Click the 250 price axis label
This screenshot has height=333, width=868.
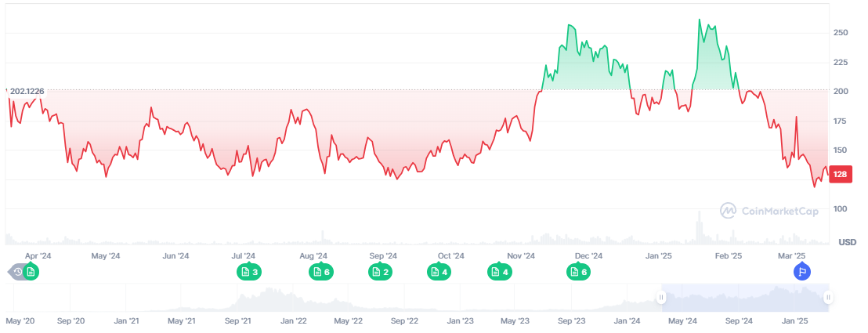(841, 32)
